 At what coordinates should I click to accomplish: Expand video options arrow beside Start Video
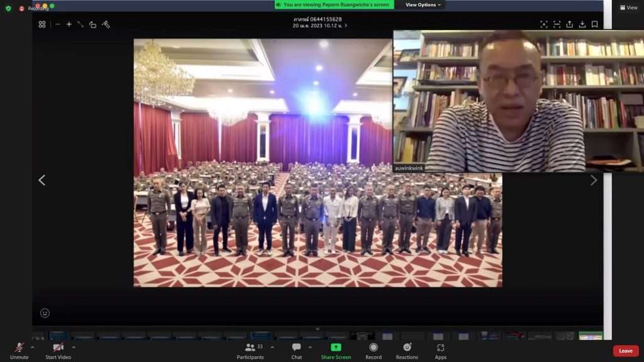click(x=74, y=347)
